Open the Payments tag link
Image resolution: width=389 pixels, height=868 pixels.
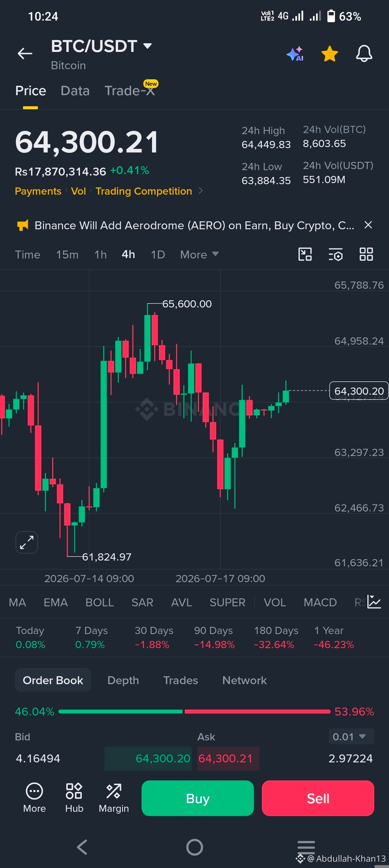[x=38, y=191]
